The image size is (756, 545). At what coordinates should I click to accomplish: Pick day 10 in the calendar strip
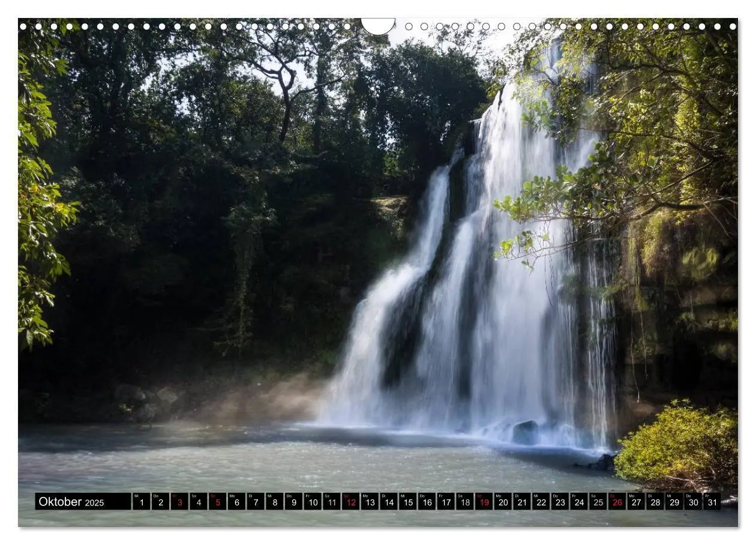(x=313, y=502)
